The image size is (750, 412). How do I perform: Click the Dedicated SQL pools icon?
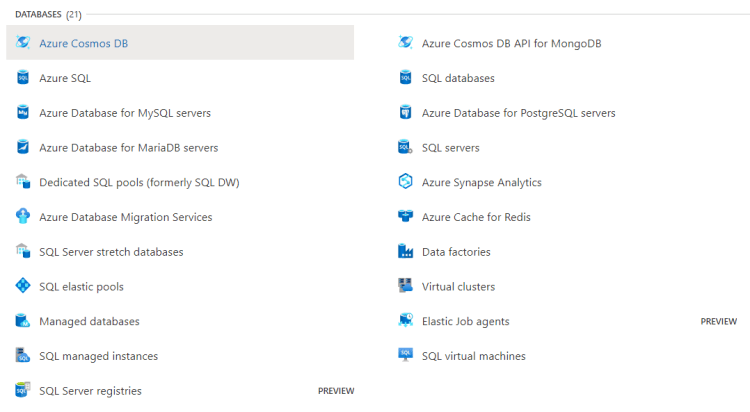coord(23,182)
